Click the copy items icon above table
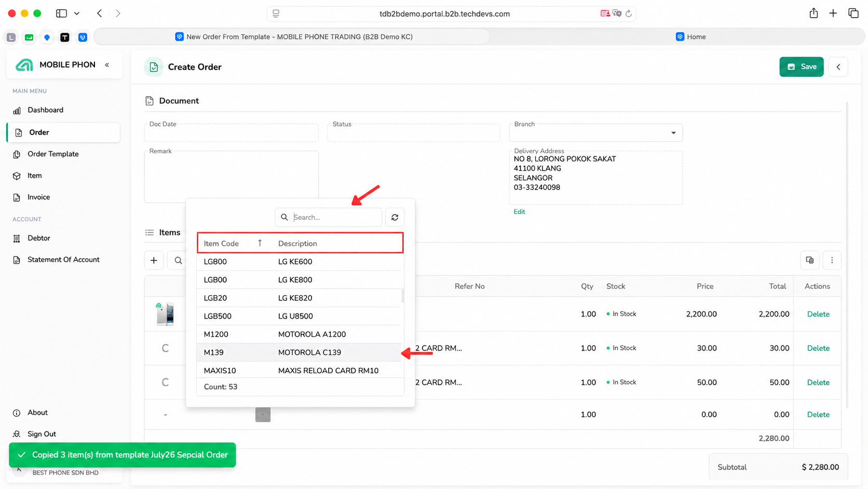The image size is (868, 489). (x=810, y=260)
